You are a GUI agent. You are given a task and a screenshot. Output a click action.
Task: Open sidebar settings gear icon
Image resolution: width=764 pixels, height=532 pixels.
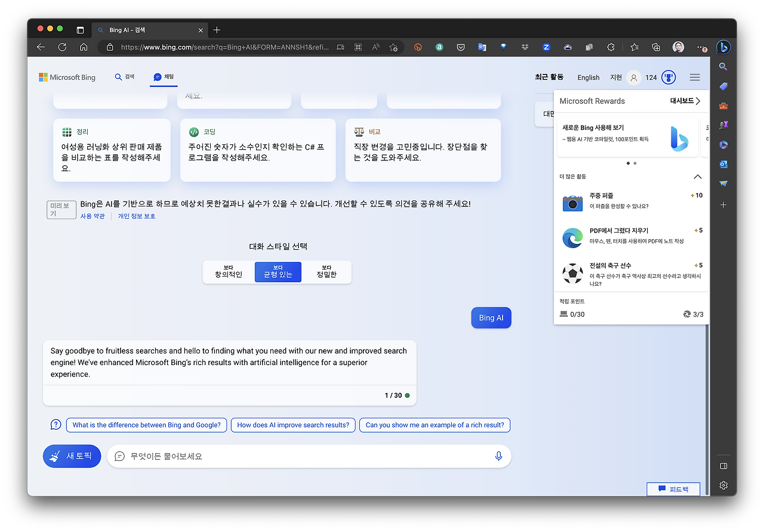[723, 485]
